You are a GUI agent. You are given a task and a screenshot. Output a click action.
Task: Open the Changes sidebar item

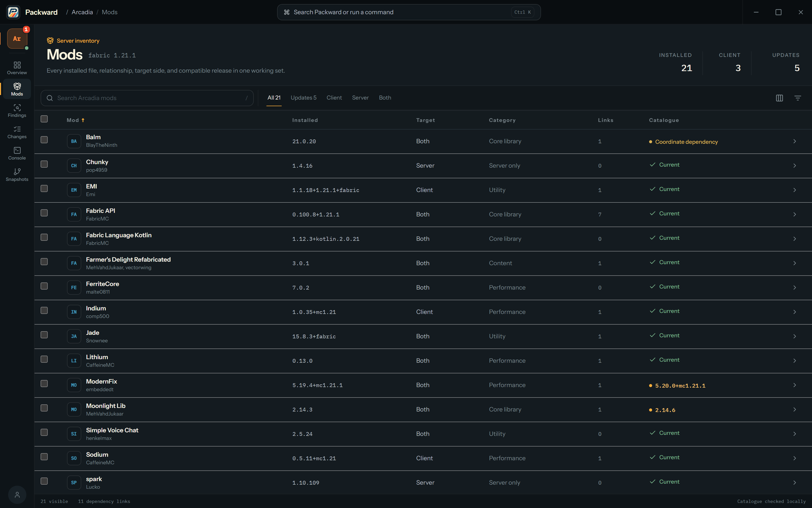click(17, 132)
